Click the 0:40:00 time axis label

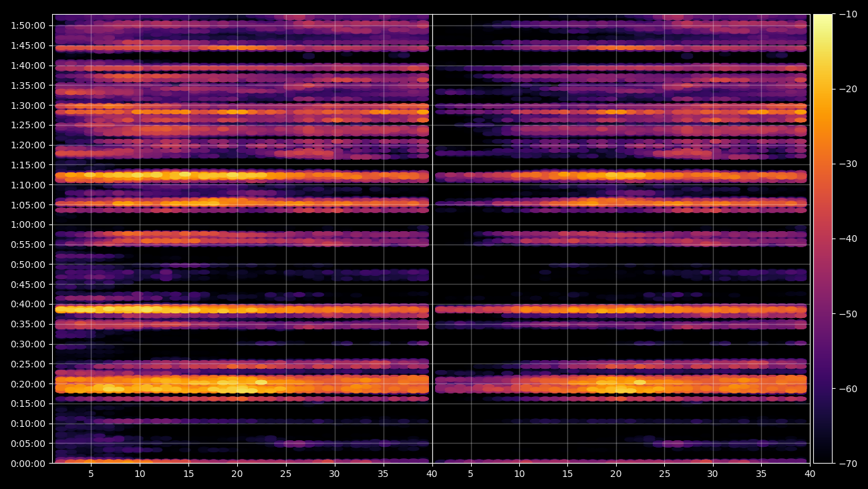[29, 304]
